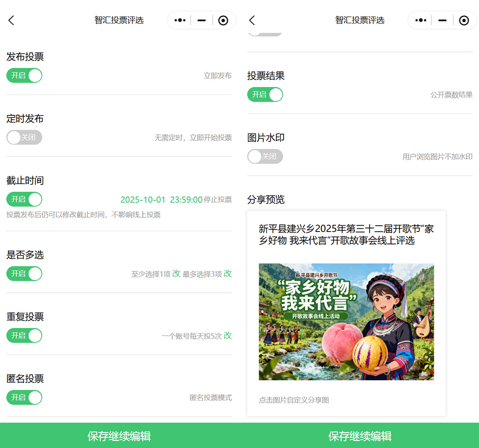This screenshot has width=479, height=448.
Task: Turn off the 投票结果 switch
Action: point(265,94)
